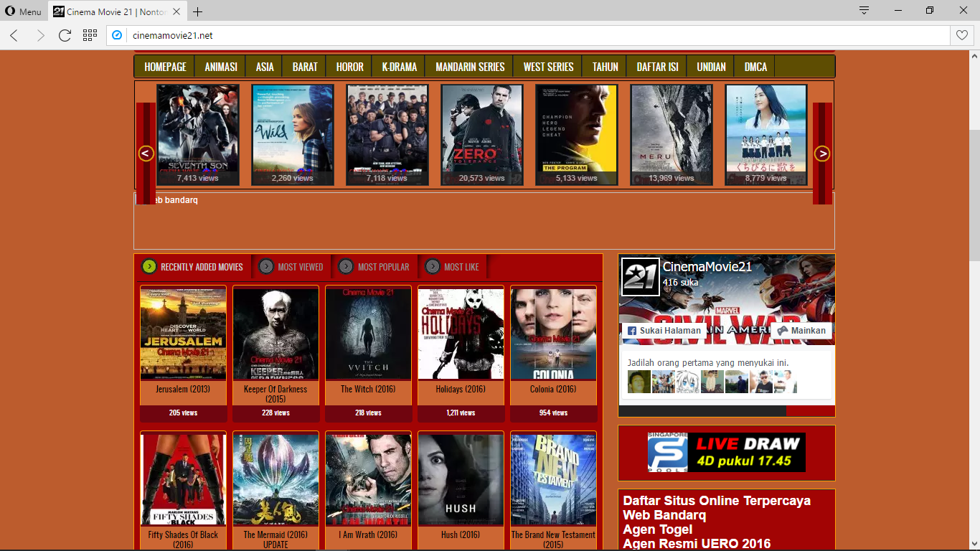
Task: Open Agen Togel sidebar link
Action: coord(658,529)
